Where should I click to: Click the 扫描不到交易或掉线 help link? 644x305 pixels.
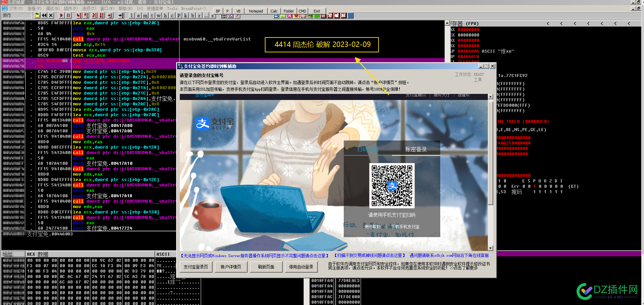(x=370, y=256)
